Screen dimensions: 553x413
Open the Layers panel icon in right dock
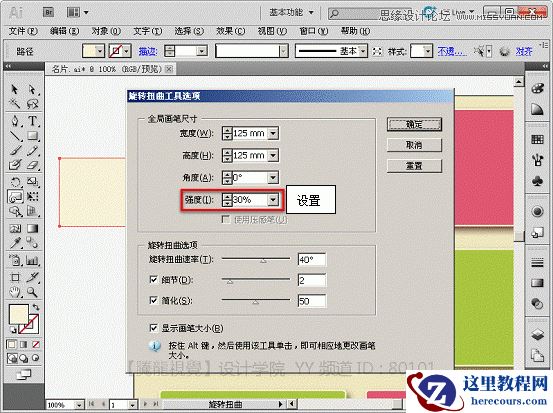537,334
